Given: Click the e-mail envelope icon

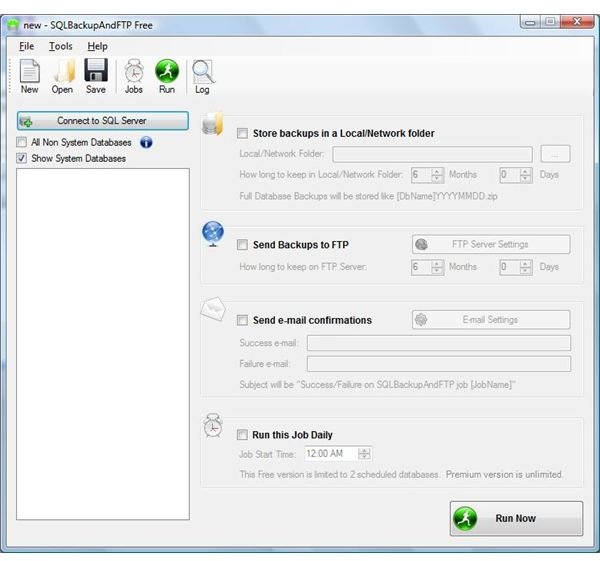Looking at the screenshot, I should [213, 308].
